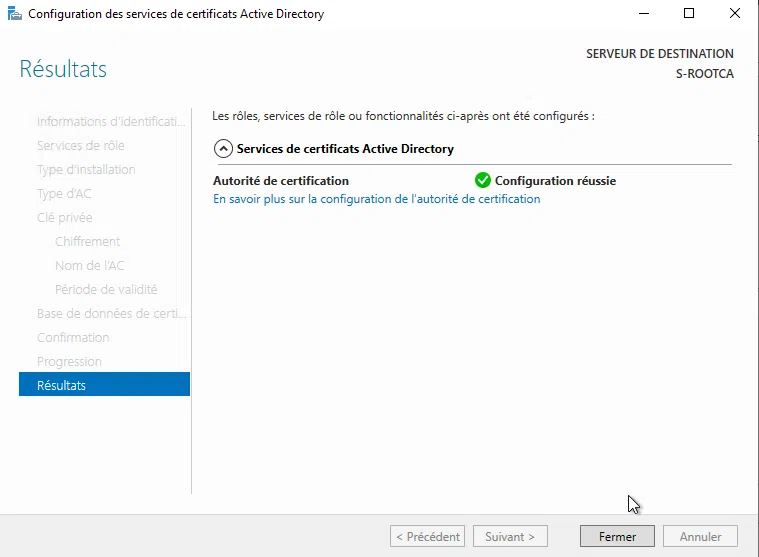Click the Résultats page heading

point(63,69)
